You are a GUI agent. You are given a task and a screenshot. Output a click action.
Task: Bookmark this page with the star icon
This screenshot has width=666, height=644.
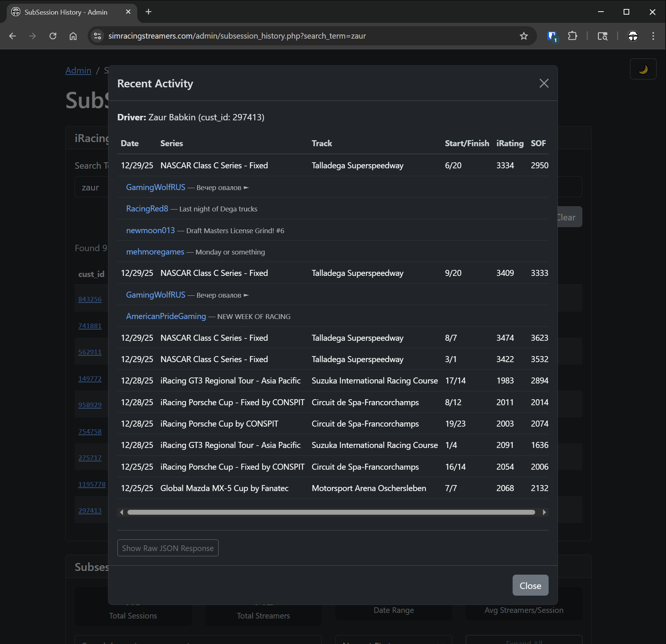tap(523, 36)
